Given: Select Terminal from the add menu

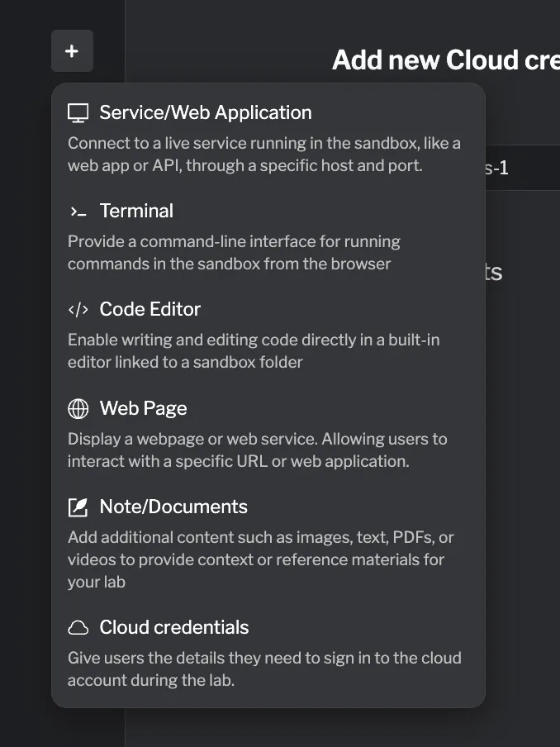Looking at the screenshot, I should pos(136,211).
